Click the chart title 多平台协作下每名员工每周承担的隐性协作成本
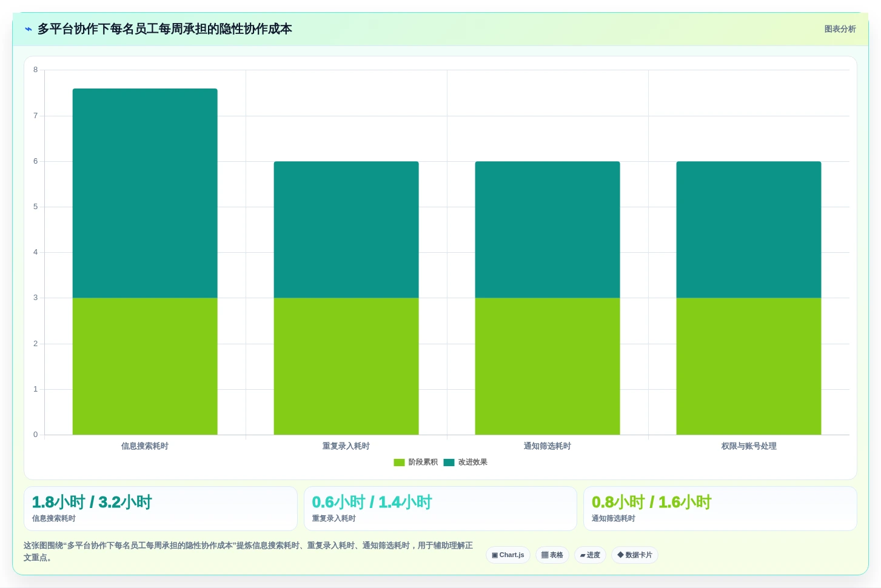Viewport: 881px width, 588px height. click(x=165, y=29)
